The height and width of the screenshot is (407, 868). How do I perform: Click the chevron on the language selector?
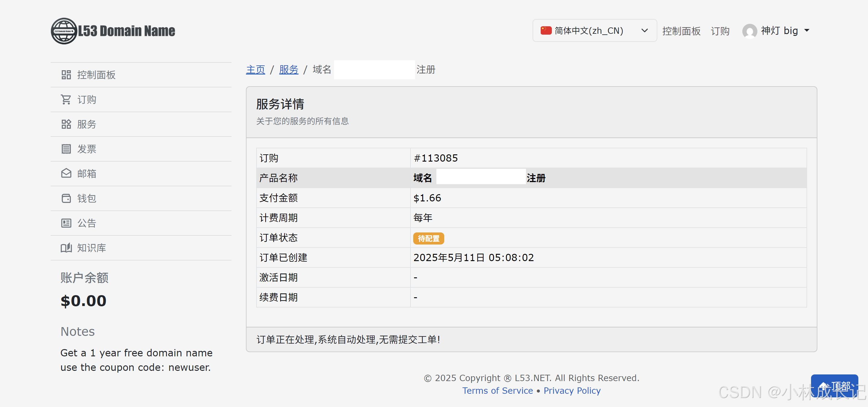644,31
